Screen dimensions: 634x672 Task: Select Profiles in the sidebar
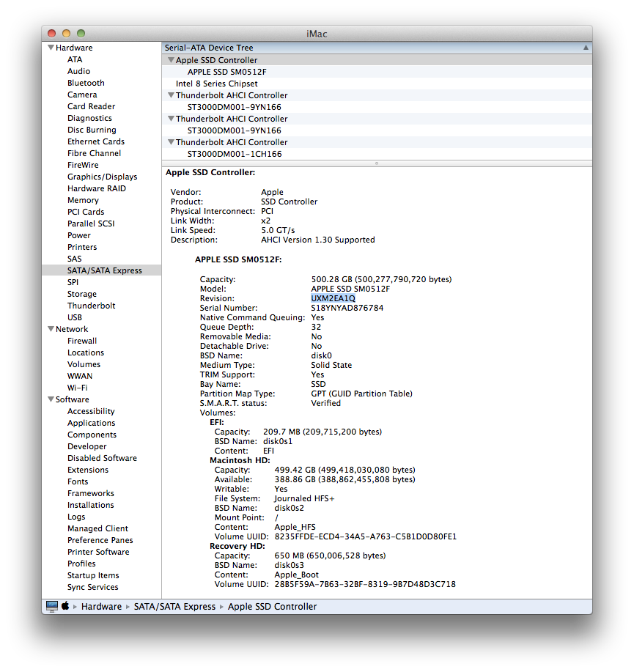[x=81, y=564]
